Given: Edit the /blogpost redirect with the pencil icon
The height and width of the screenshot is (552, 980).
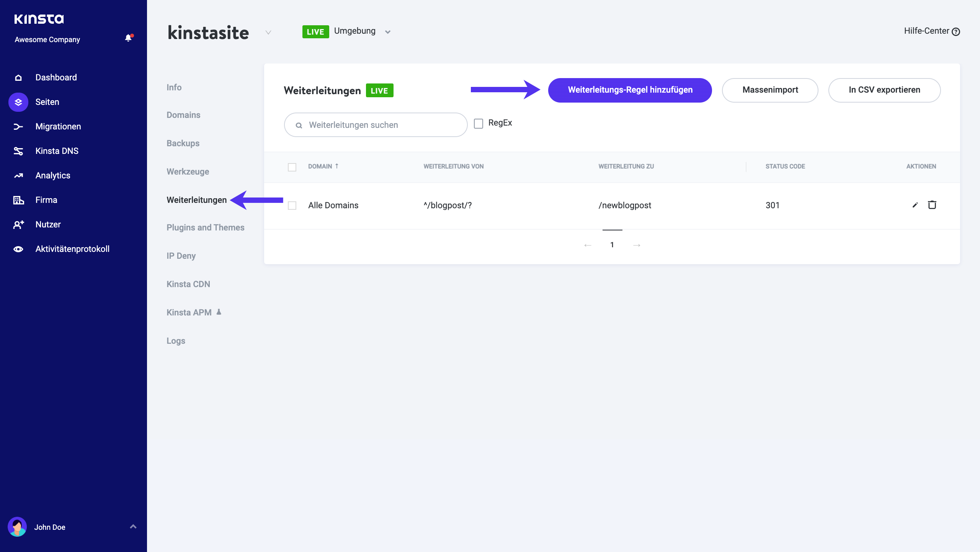Looking at the screenshot, I should coord(915,205).
